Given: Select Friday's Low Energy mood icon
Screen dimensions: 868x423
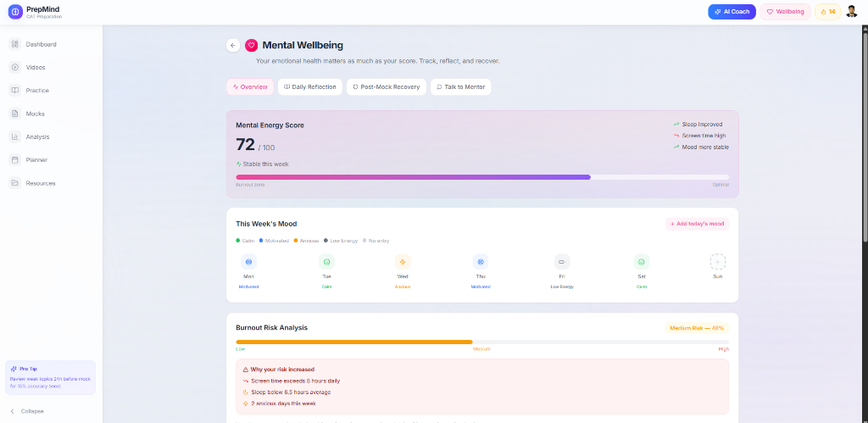Looking at the screenshot, I should tap(562, 262).
